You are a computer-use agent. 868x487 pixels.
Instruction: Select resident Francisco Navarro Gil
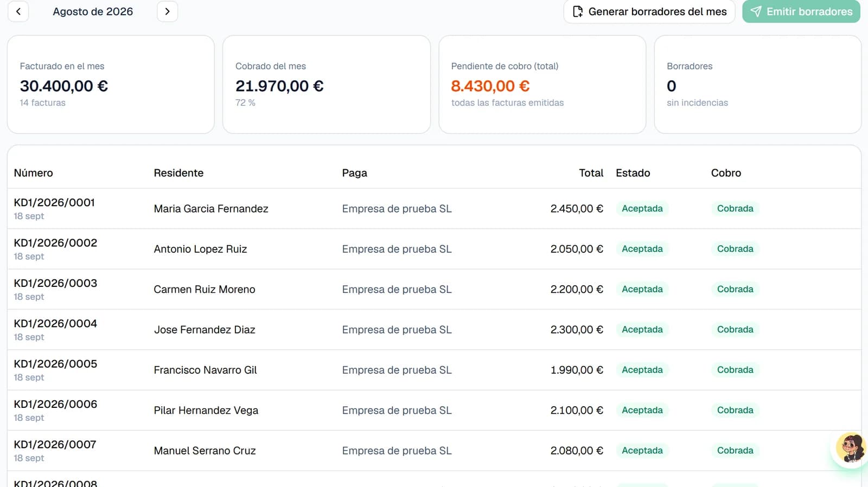[x=205, y=370]
